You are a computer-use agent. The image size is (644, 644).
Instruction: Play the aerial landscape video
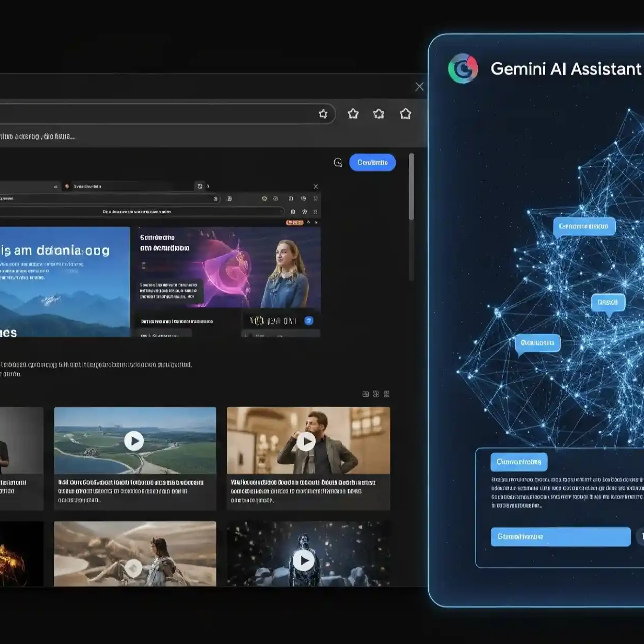134,441
